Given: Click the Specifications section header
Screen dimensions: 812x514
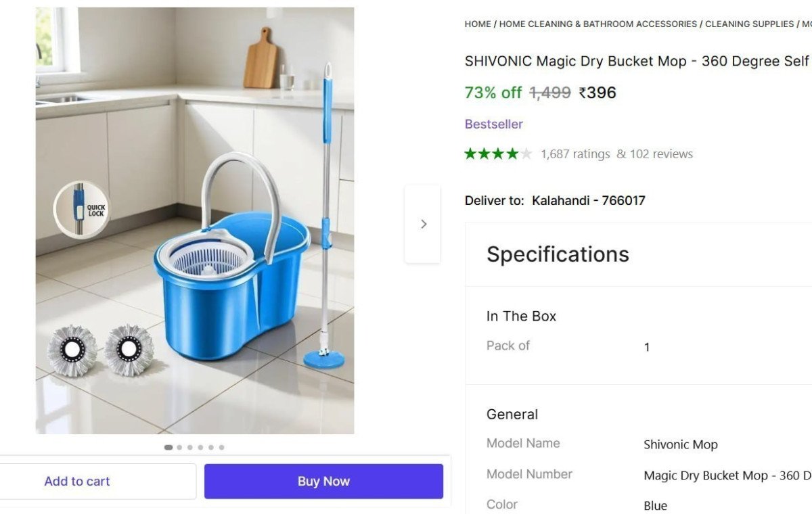Looking at the screenshot, I should pos(558,254).
